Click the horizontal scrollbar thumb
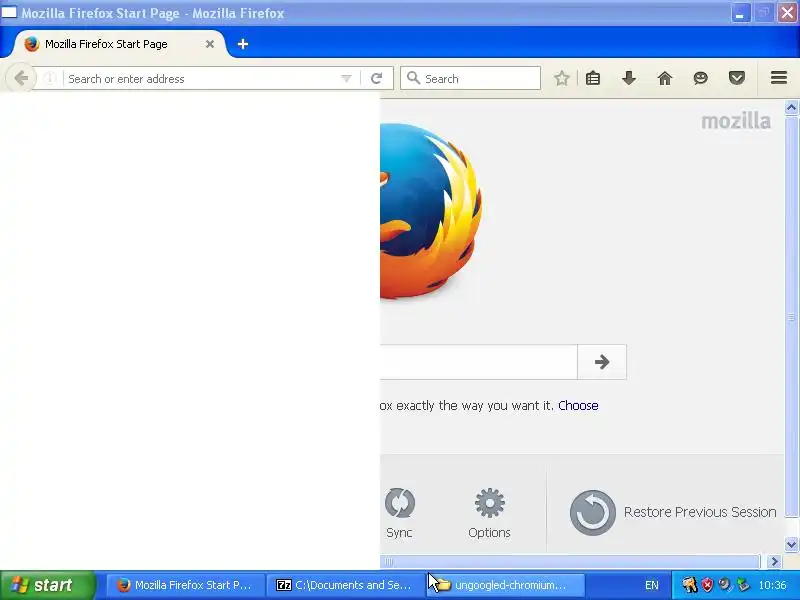 click(570, 561)
